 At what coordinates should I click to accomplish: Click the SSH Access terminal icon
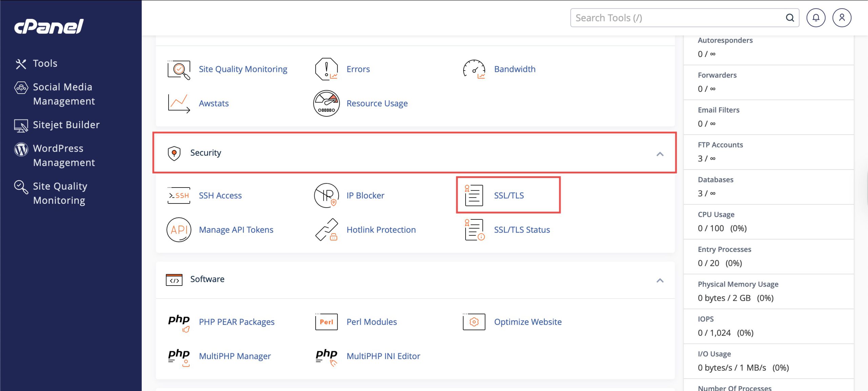[179, 196]
